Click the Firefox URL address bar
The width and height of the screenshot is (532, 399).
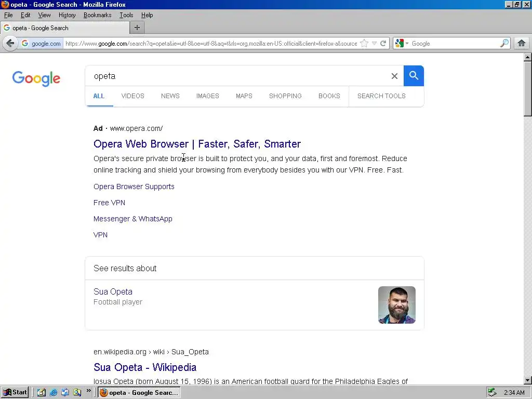coord(211,44)
